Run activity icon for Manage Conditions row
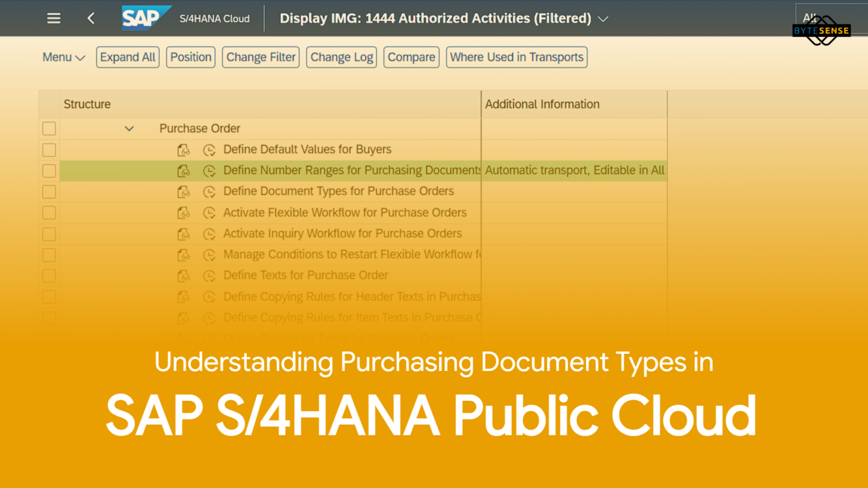Screen dimensions: 868x488 coord(209,254)
